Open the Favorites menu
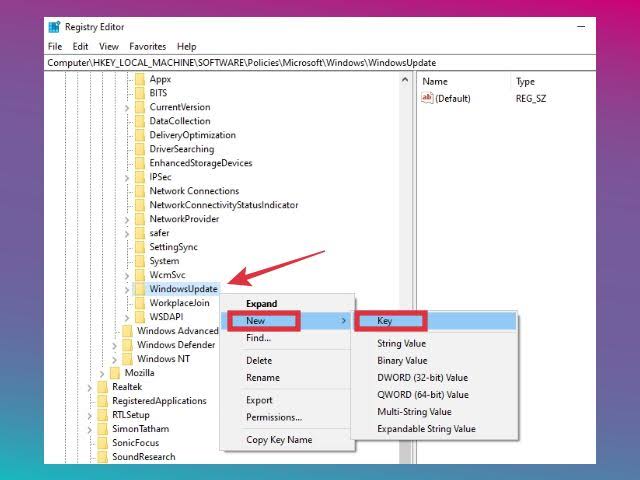Image resolution: width=640 pixels, height=480 pixels. click(x=148, y=47)
